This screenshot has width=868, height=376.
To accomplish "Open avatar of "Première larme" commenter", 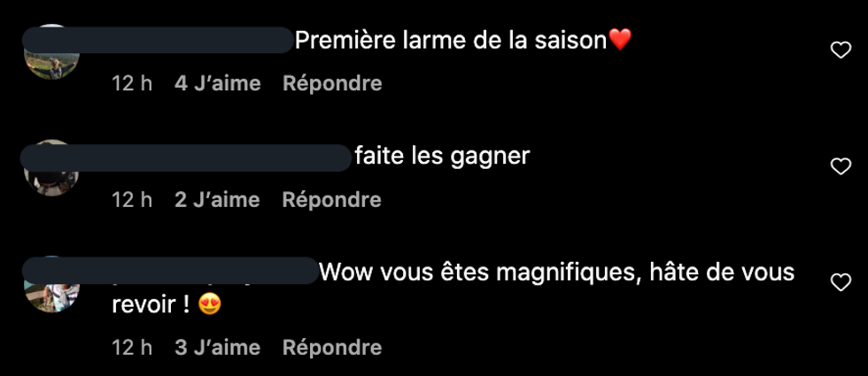I will (52, 52).
